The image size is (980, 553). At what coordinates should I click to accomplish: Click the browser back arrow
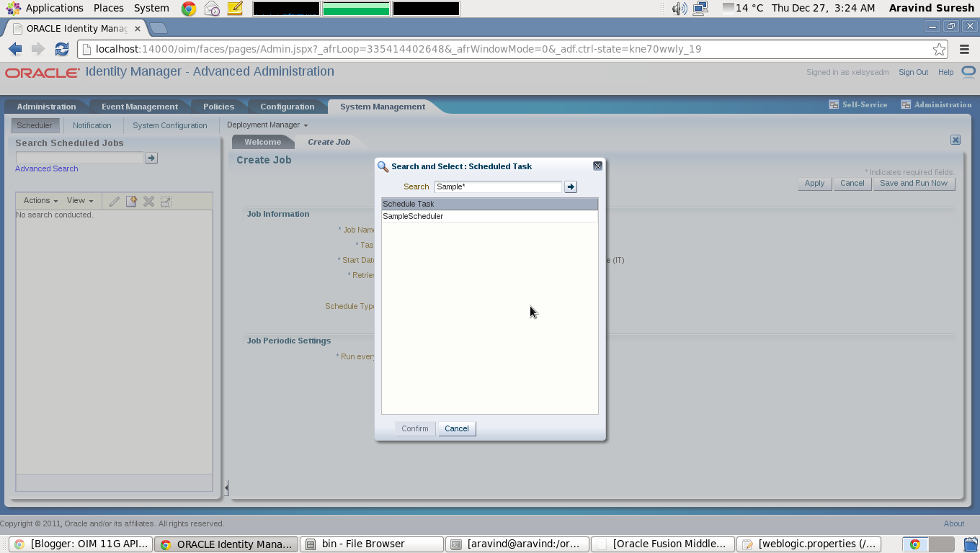[15, 49]
